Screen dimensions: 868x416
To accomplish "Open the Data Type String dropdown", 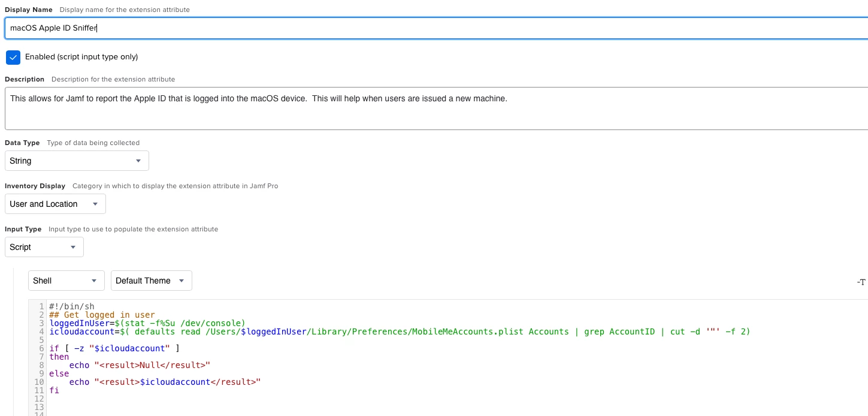I will coord(77,161).
